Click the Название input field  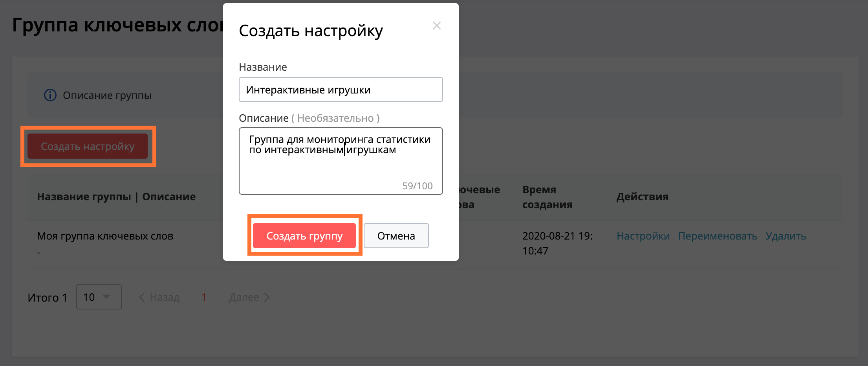click(x=341, y=90)
